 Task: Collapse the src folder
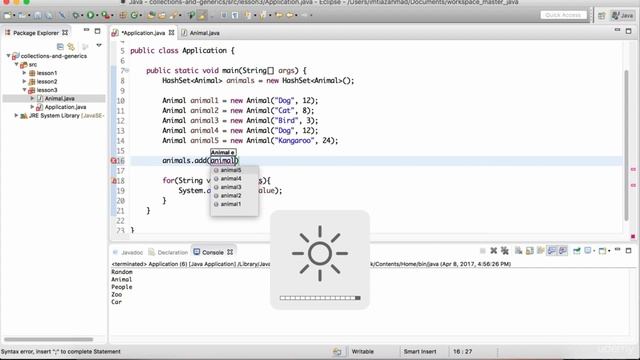click(x=16, y=64)
